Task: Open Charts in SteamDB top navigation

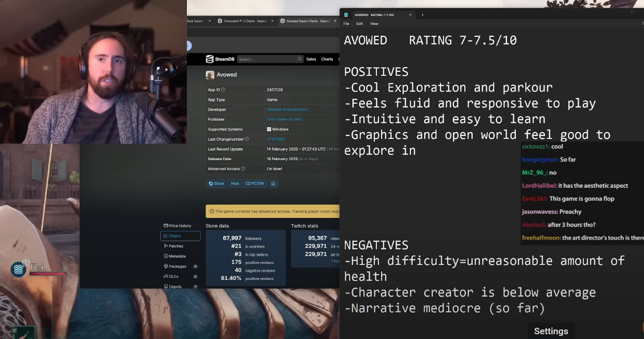Action: click(327, 59)
